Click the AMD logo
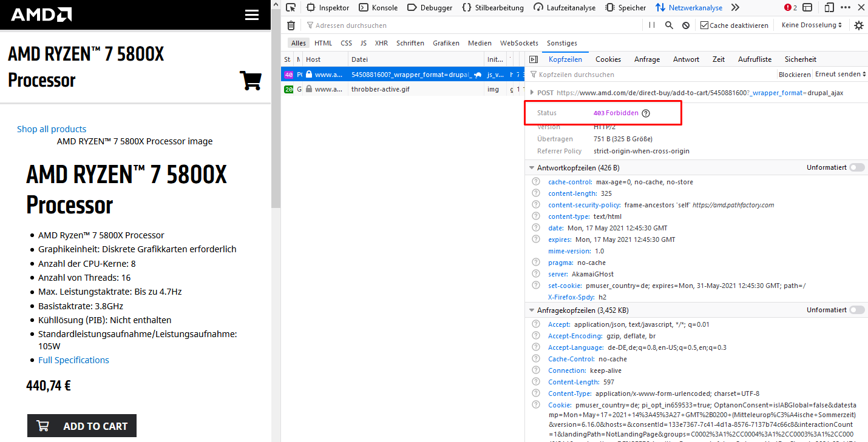 (41, 15)
